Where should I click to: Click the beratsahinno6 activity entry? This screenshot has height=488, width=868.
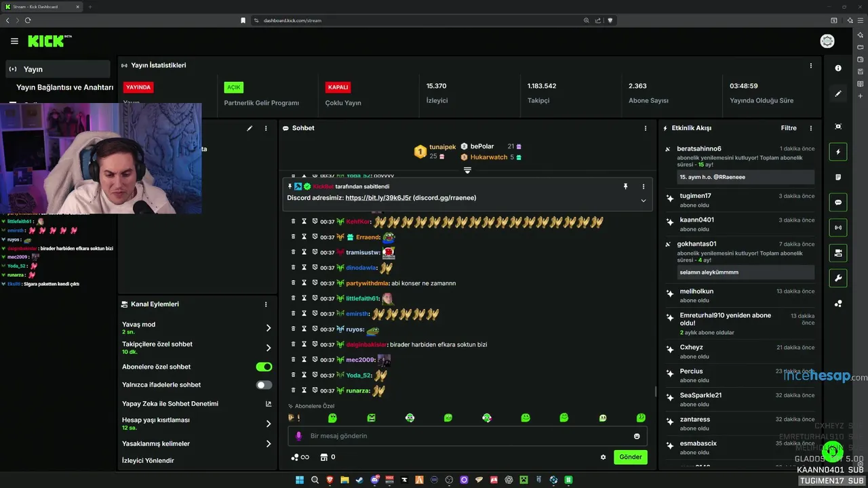tap(741, 163)
